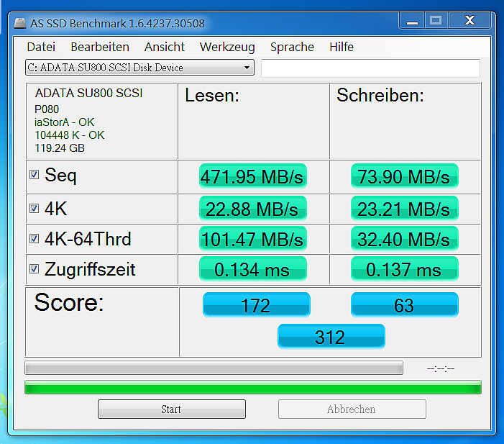504x444 pixels.
Task: Click the AS SSD Benchmark title bar icon
Action: (x=20, y=24)
